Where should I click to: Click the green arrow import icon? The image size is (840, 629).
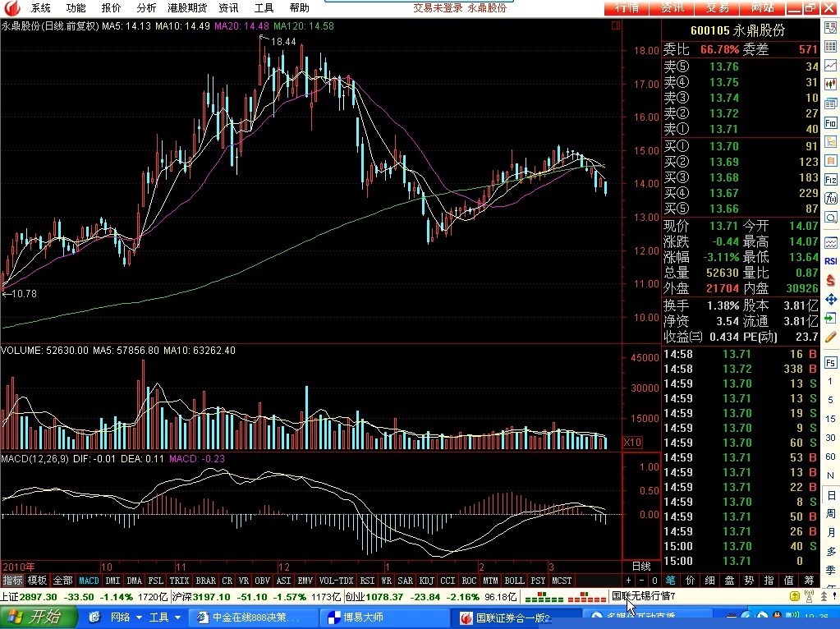click(831, 319)
